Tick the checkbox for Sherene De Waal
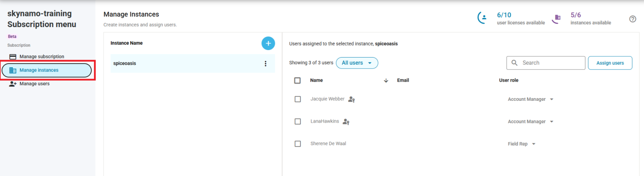The height and width of the screenshot is (176, 644). tap(298, 144)
